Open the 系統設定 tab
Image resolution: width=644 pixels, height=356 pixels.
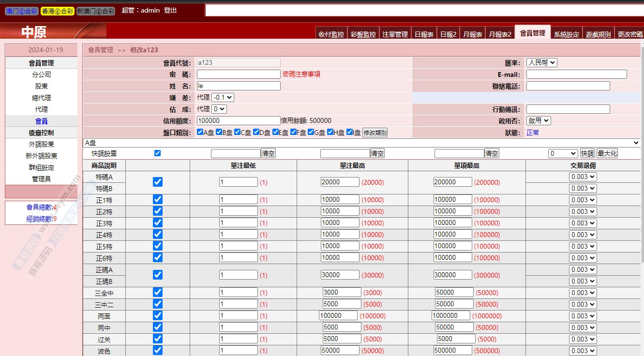566,34
